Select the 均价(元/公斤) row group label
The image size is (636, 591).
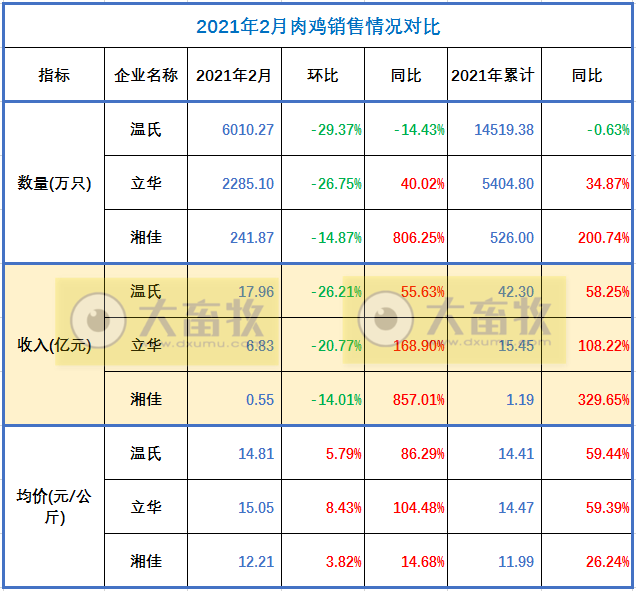(54, 506)
